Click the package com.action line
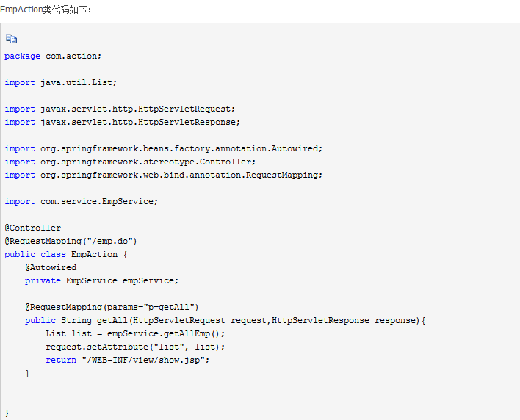Viewport: 520px width, 420px height. click(53, 56)
